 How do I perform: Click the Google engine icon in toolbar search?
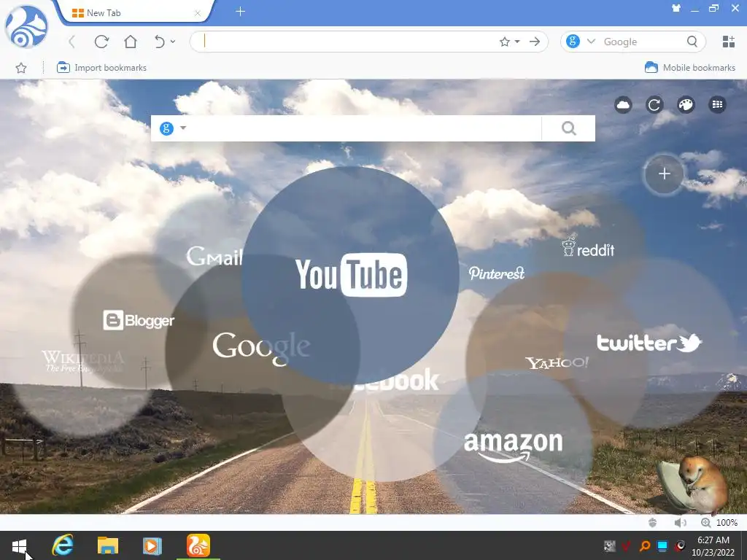coord(573,42)
